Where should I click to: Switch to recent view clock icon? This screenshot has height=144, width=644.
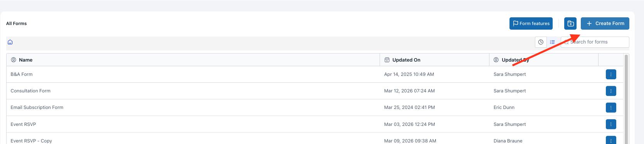coord(541,42)
